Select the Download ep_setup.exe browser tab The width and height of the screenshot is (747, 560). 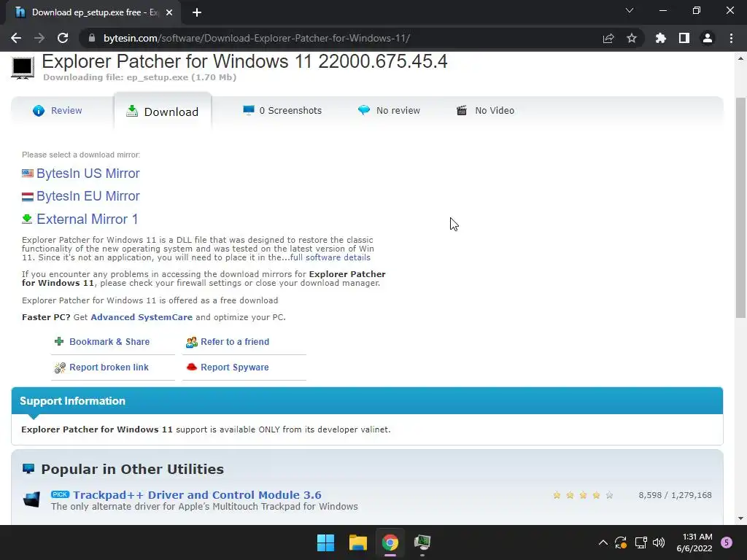[93, 12]
